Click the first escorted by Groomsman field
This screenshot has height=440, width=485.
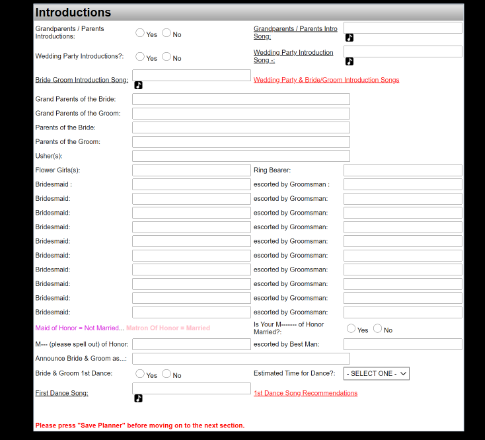403,184
